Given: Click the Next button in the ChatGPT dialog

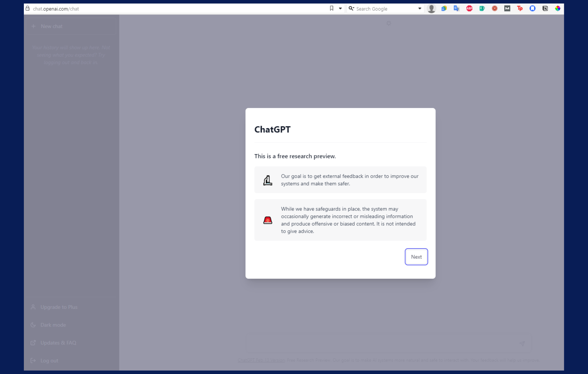Looking at the screenshot, I should 416,257.
